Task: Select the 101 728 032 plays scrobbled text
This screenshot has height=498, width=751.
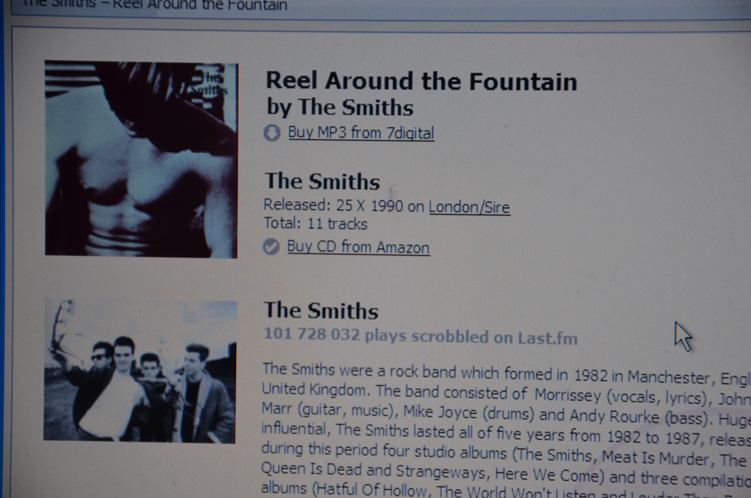Action: (421, 337)
